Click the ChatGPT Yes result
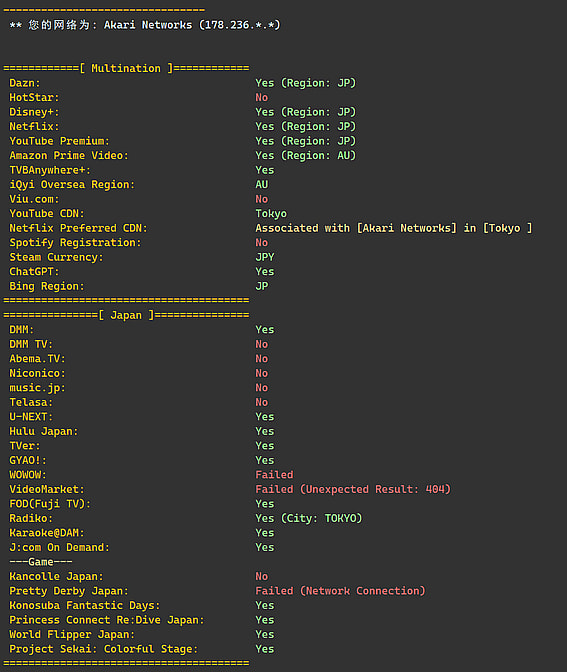 pyautogui.click(x=265, y=272)
